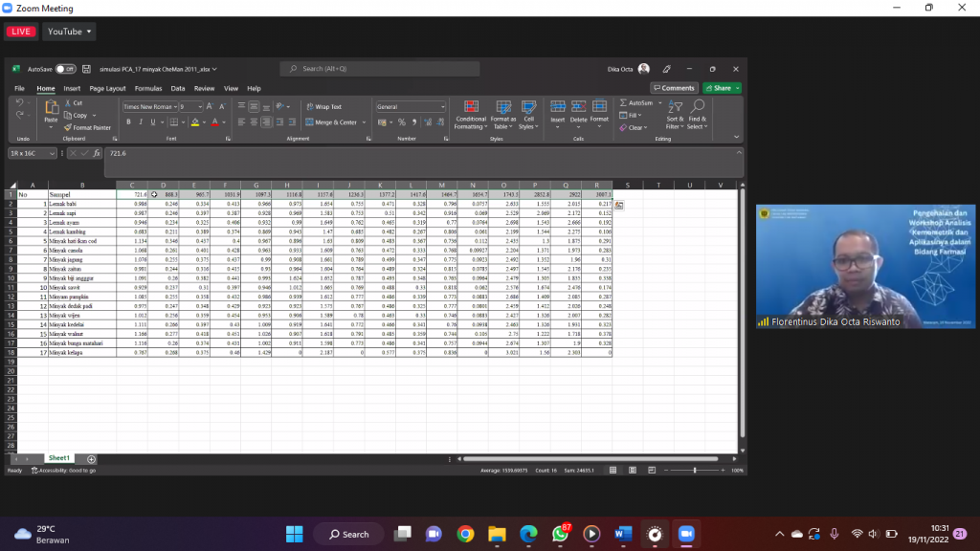The width and height of the screenshot is (980, 551).
Task: Click the Excel search box
Action: (380, 69)
